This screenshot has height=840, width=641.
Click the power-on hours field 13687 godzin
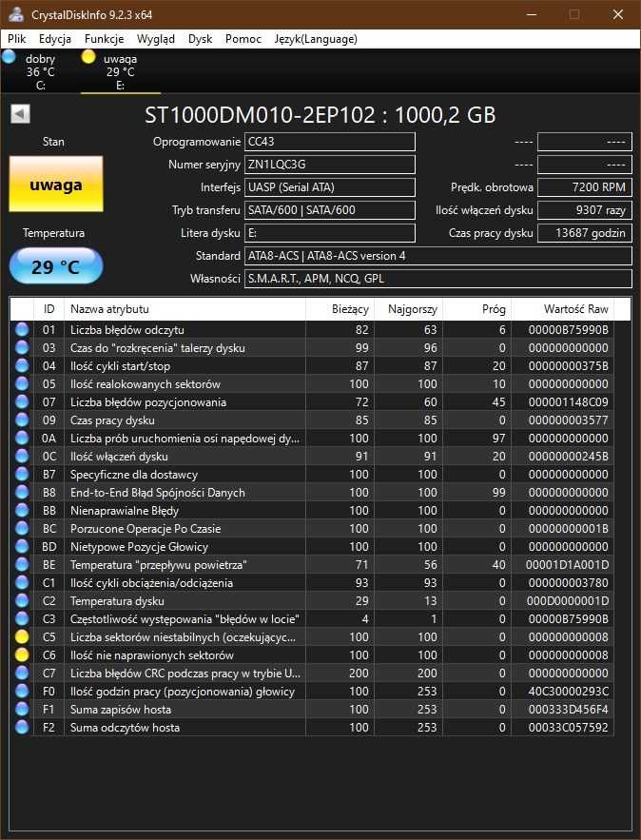(x=584, y=233)
